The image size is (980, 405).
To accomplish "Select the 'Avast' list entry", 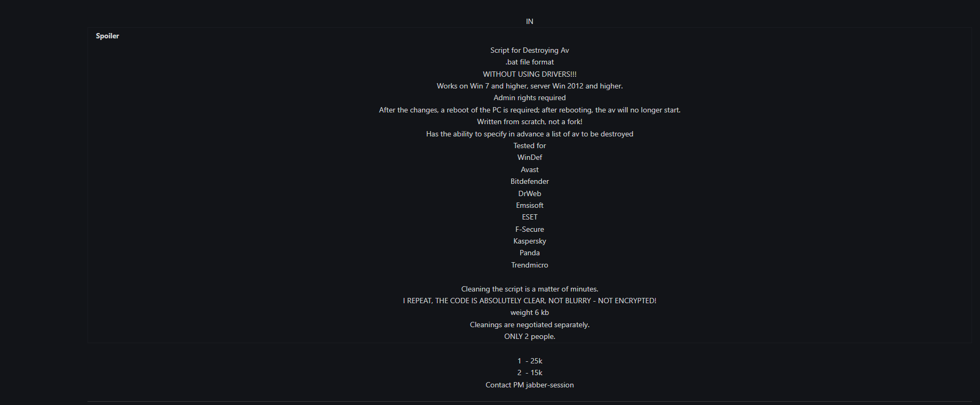I will point(530,169).
